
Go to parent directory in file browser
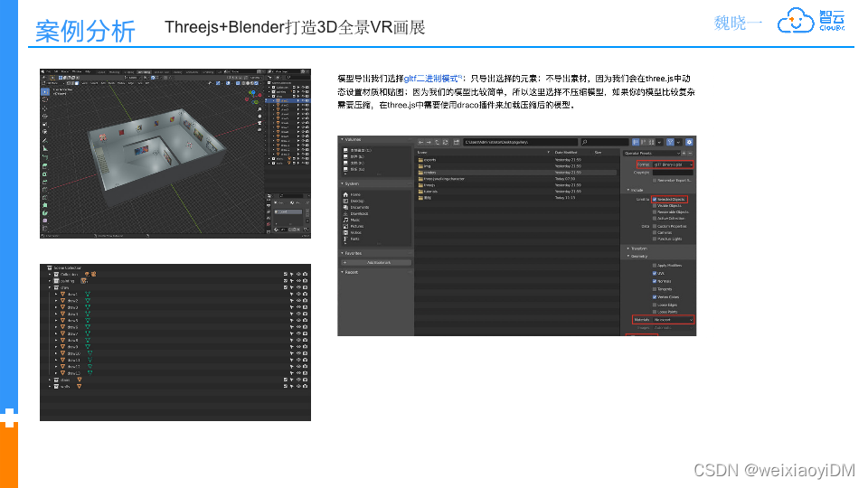[x=437, y=142]
